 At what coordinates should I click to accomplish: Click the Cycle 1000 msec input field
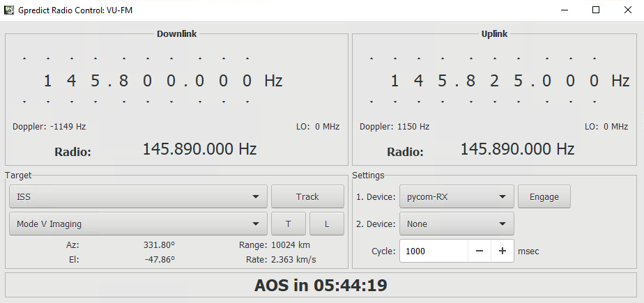coord(434,251)
